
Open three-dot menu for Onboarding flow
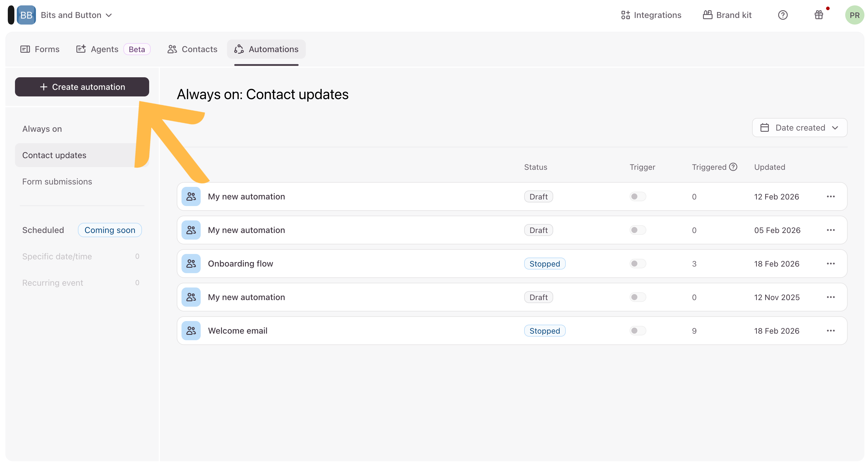tap(830, 264)
